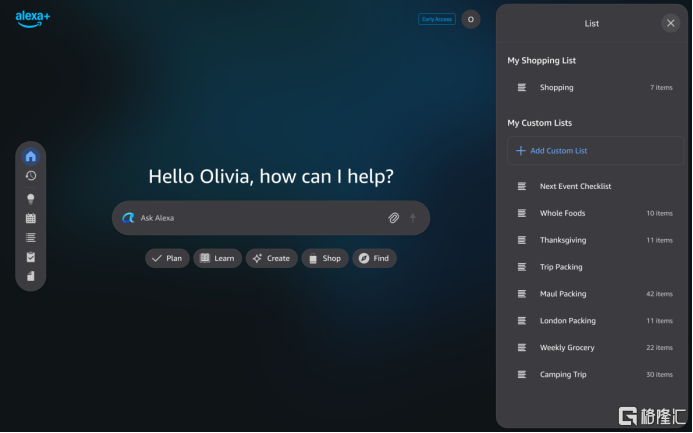Click Add Custom List
693x433 pixels.
[x=558, y=151]
